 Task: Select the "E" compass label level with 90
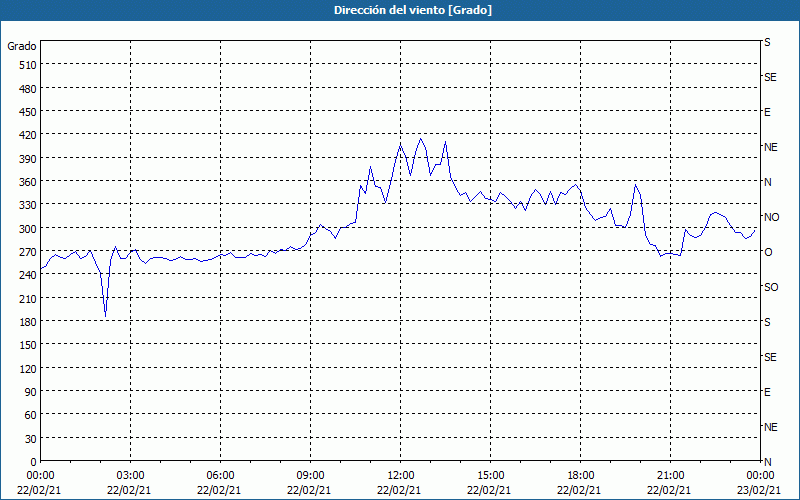(x=767, y=392)
